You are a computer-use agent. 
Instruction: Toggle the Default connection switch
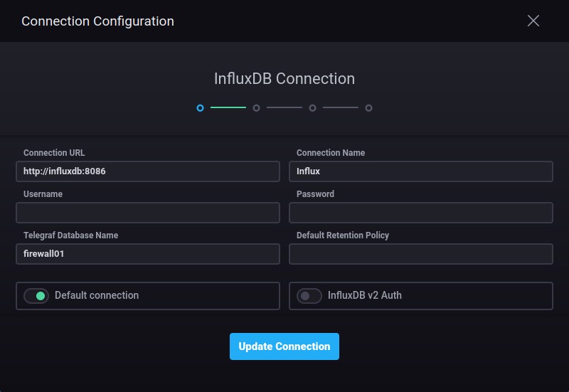(36, 296)
